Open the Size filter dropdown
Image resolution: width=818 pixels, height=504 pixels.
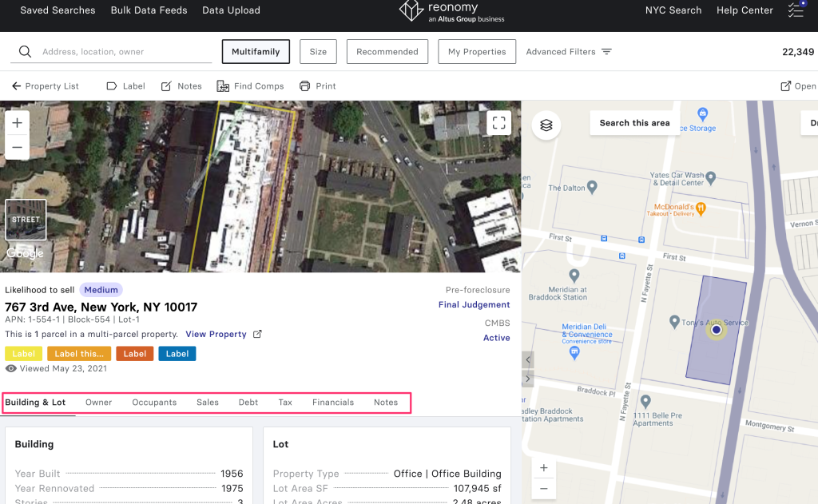[318, 52]
